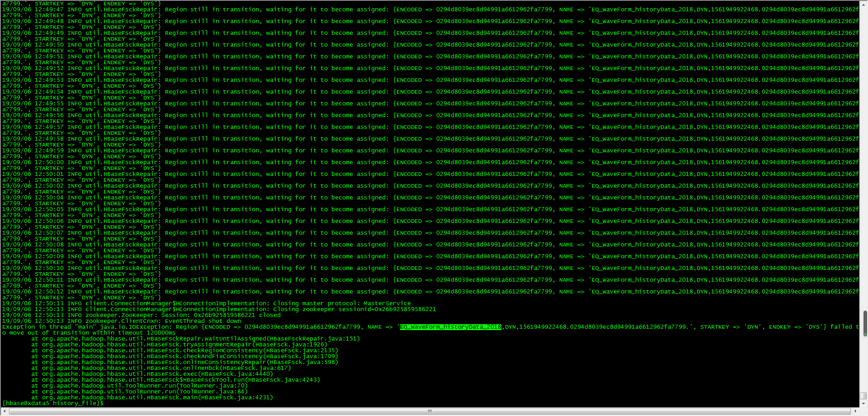
Task: Click the timestamp 19/09/06 12:50:05
Action: pyautogui.click(x=33, y=209)
